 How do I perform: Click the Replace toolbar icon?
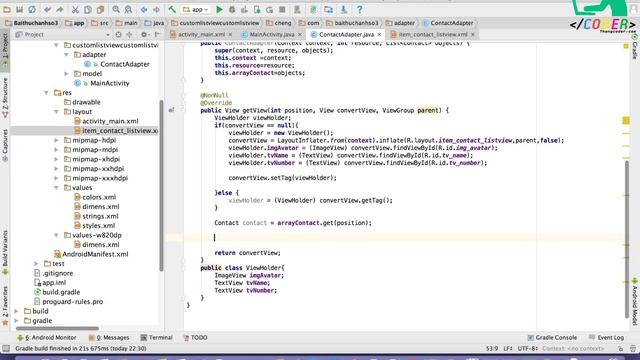pos(128,9)
